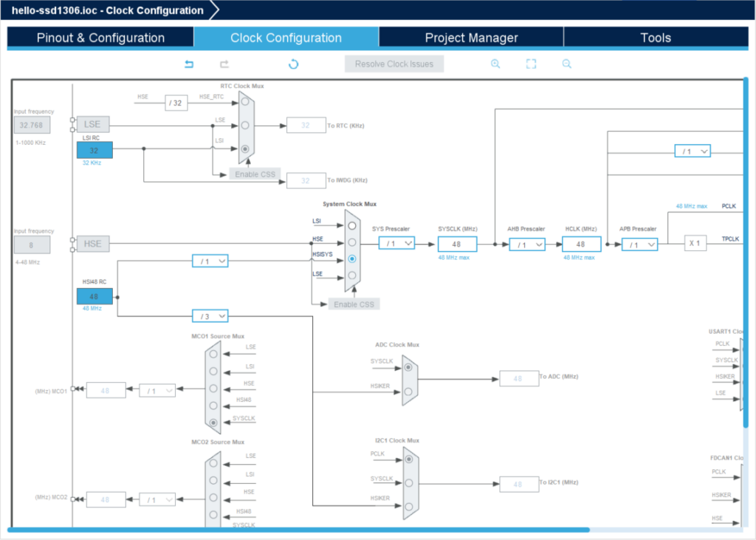756x540 pixels.
Task: Select LSI source in RTC Clock Mux
Action: [x=245, y=148]
